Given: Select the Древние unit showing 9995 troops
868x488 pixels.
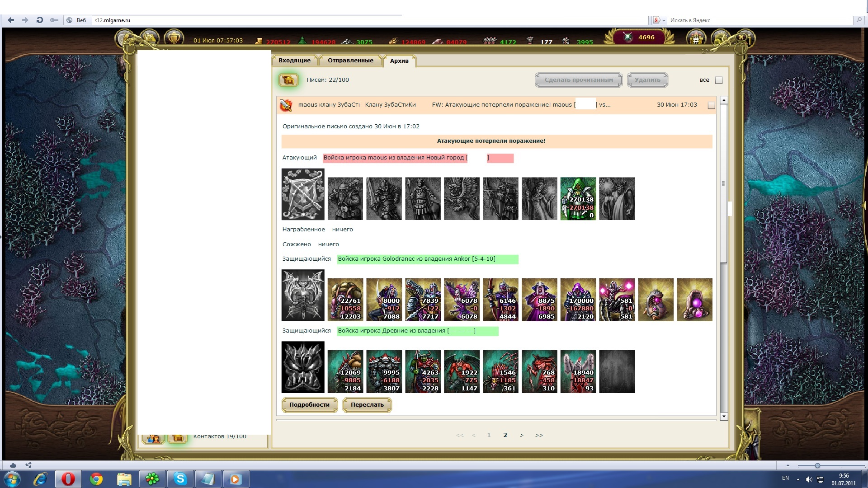Looking at the screenshot, I should click(x=384, y=372).
